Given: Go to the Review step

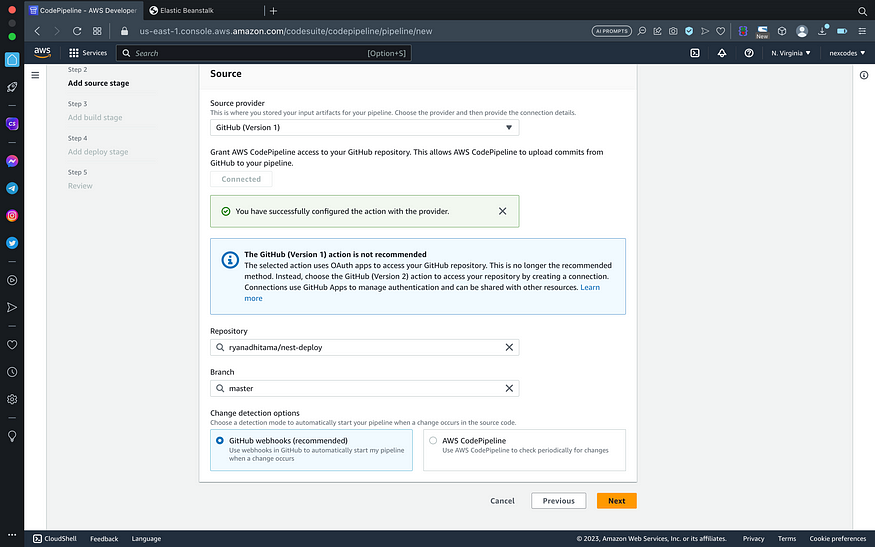Looking at the screenshot, I should (x=80, y=186).
